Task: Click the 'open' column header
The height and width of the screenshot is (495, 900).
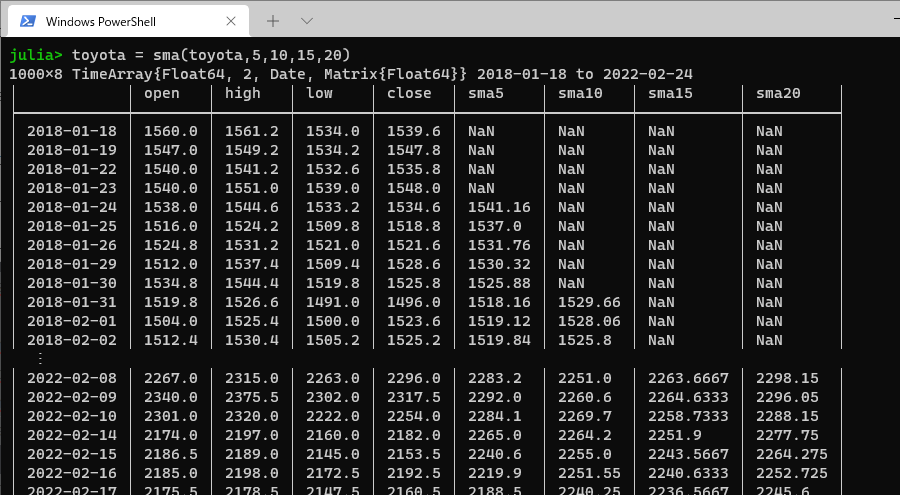Action: coord(161,93)
